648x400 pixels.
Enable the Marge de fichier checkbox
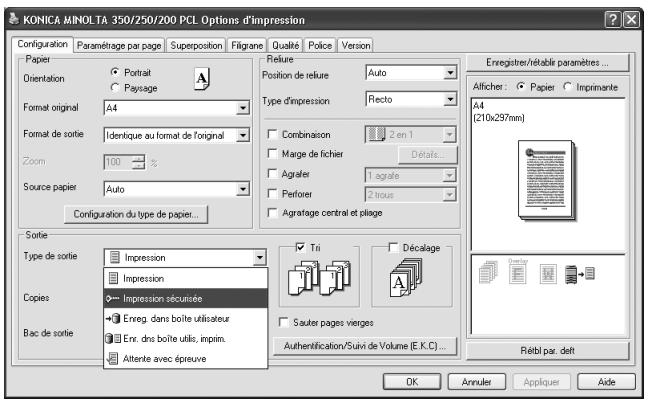pos(272,154)
